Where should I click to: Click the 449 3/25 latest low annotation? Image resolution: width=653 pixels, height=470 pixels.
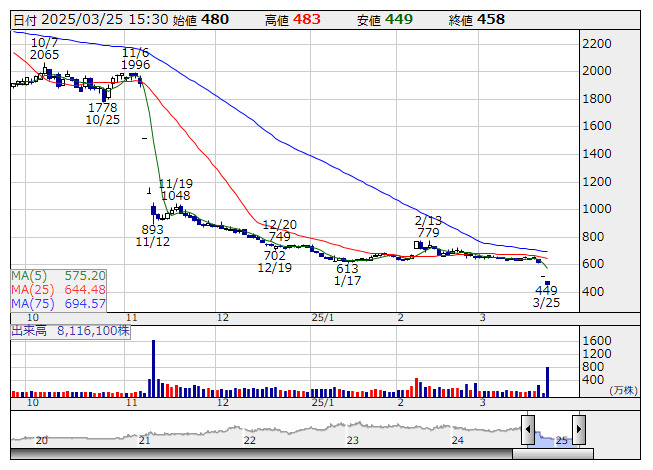point(546,296)
